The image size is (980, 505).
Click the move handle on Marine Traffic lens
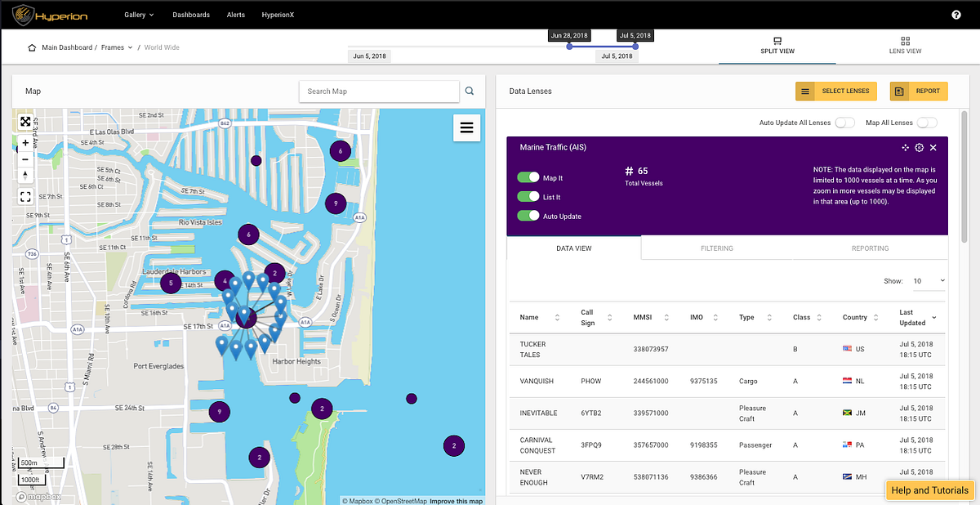click(x=904, y=147)
